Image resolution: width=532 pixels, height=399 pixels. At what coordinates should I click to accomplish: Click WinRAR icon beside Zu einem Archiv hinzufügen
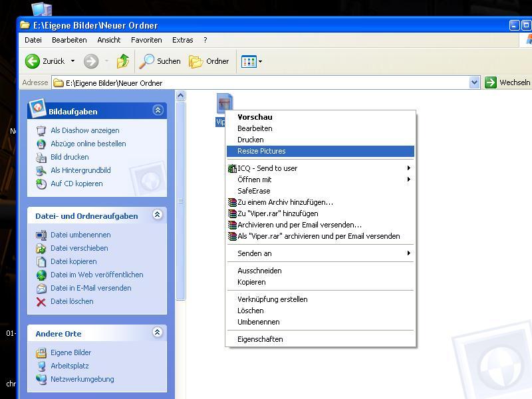coord(232,202)
